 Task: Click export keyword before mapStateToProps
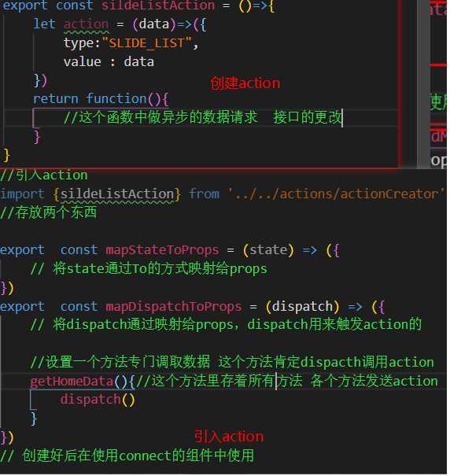(22, 250)
